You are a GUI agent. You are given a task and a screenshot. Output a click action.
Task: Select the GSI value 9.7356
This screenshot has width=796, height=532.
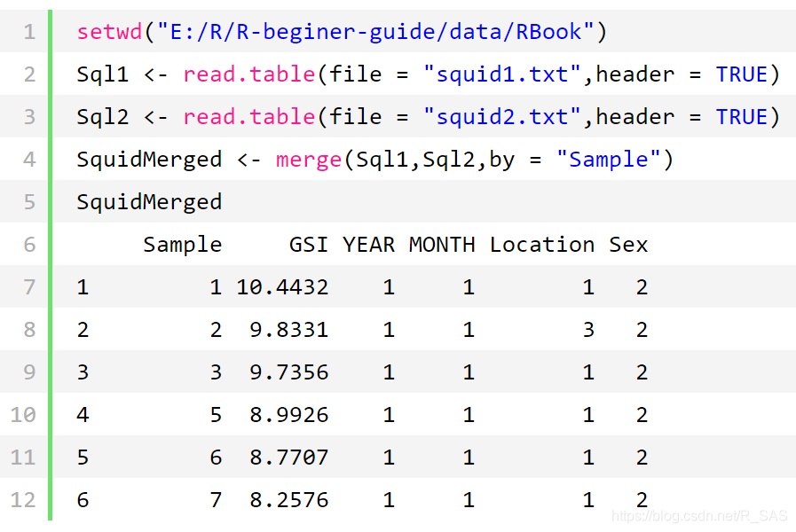(x=289, y=372)
